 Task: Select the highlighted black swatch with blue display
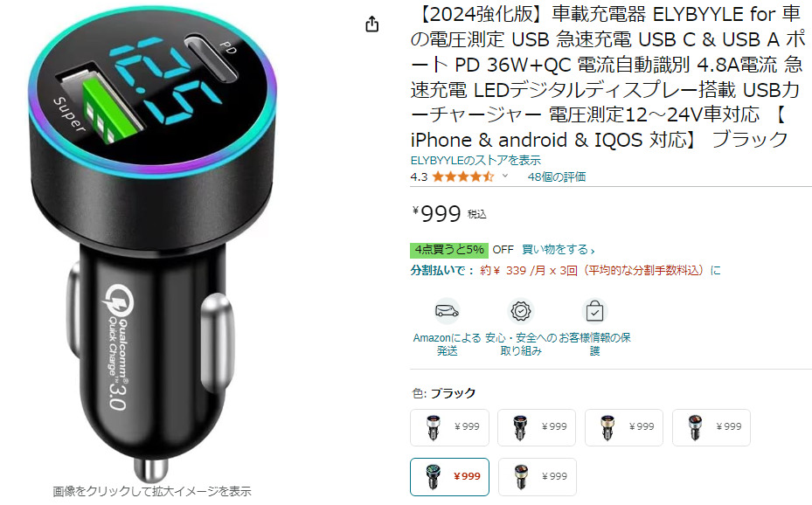[x=449, y=476]
